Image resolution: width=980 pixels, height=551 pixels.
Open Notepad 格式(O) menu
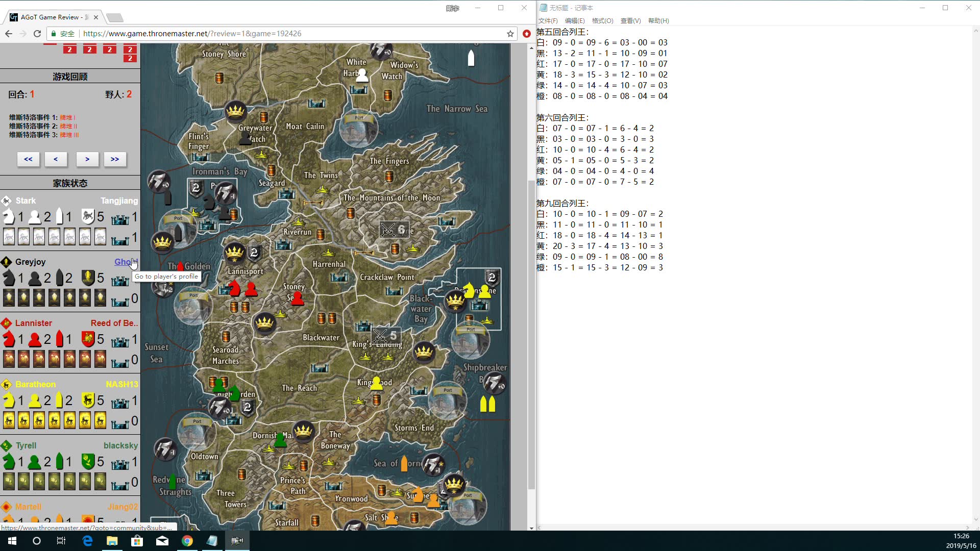602,21
